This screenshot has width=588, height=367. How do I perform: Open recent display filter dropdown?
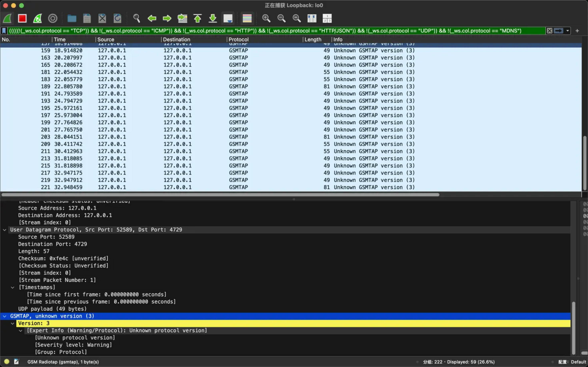[568, 31]
